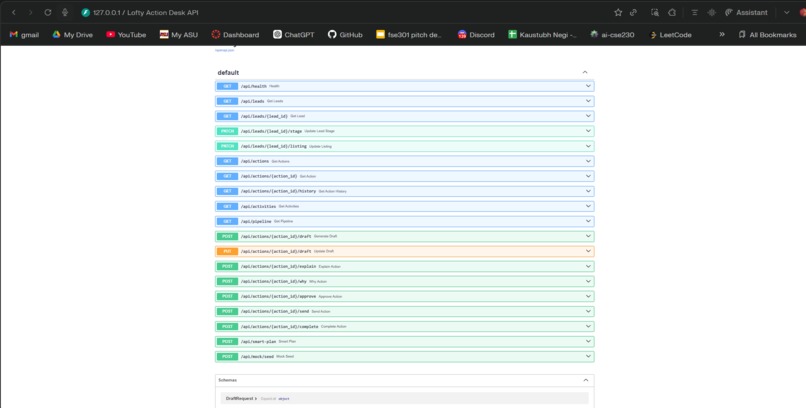Open the All Bookmarks folder

(x=767, y=34)
